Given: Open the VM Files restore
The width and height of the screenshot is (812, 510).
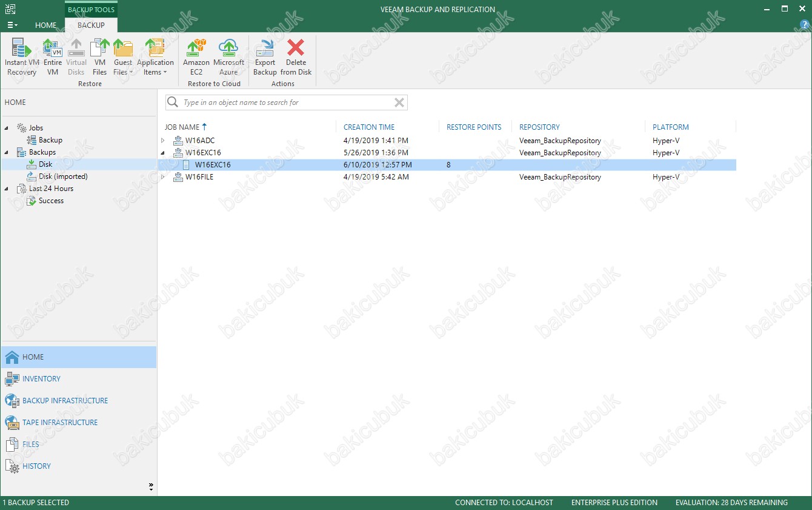Looking at the screenshot, I should coord(99,58).
